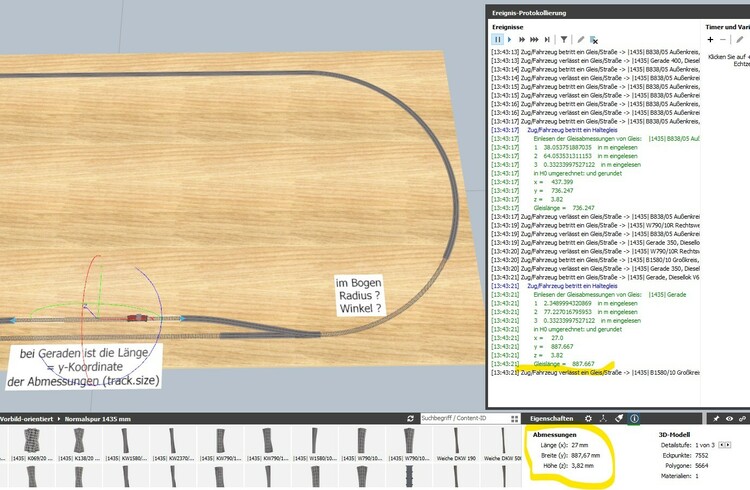
Task: Click the 'Gleislänge = 736.247' log line
Action: point(564,208)
